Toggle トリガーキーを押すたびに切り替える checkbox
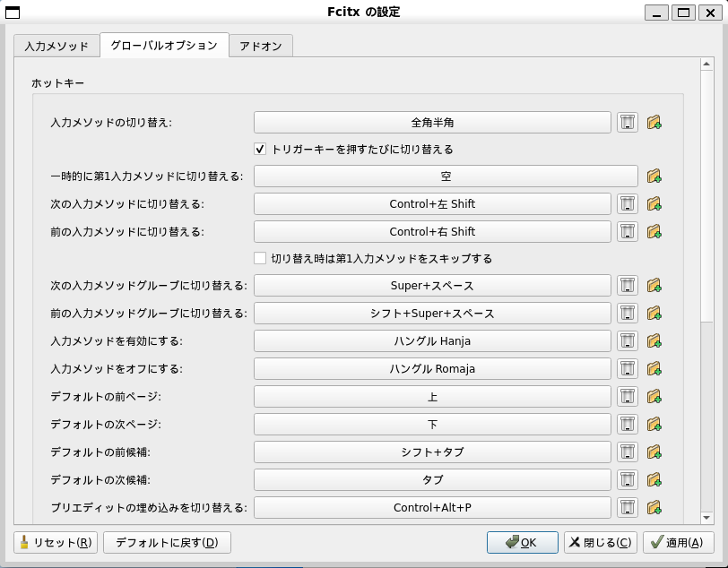 [261, 149]
